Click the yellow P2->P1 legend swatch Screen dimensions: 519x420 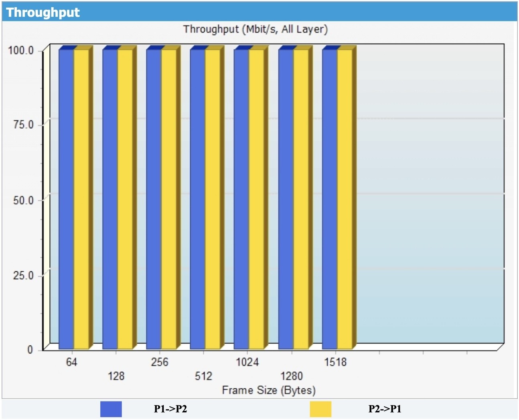[x=320, y=409]
